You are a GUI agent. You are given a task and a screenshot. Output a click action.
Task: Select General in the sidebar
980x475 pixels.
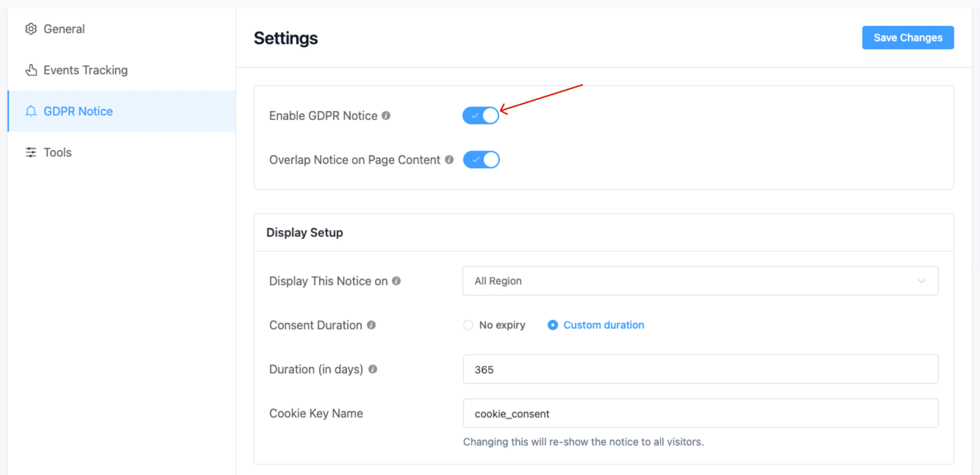pyautogui.click(x=64, y=29)
